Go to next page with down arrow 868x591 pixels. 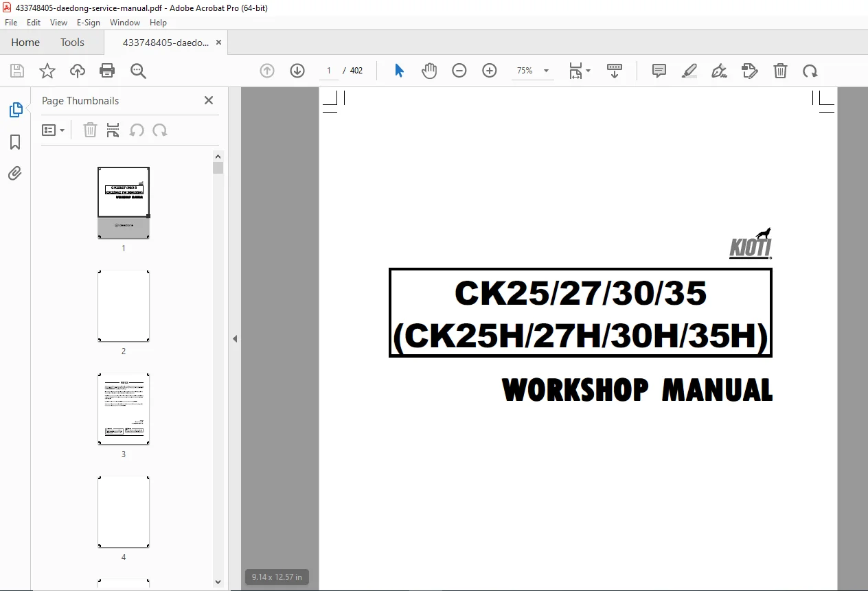(297, 71)
